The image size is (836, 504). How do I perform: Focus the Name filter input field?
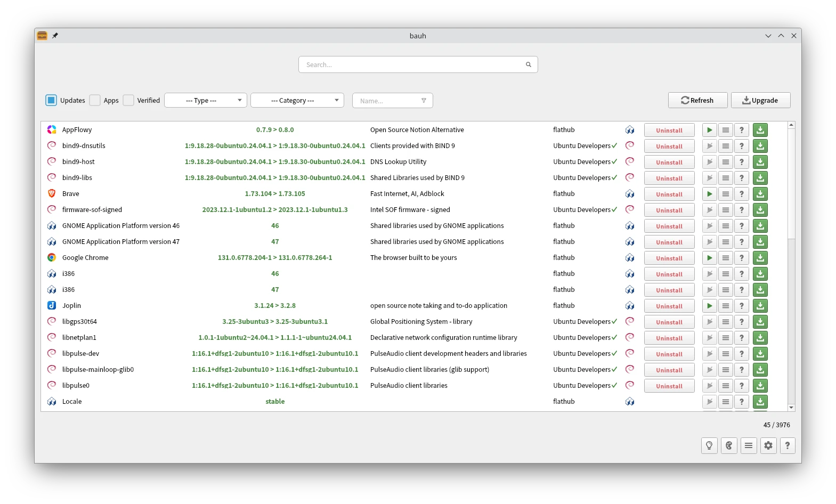point(389,101)
